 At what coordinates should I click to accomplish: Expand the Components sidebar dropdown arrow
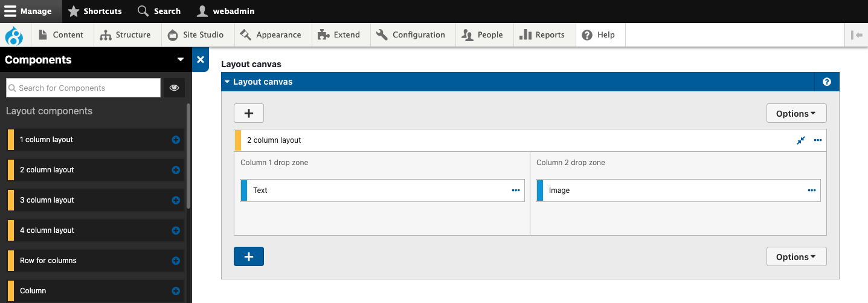coord(180,60)
